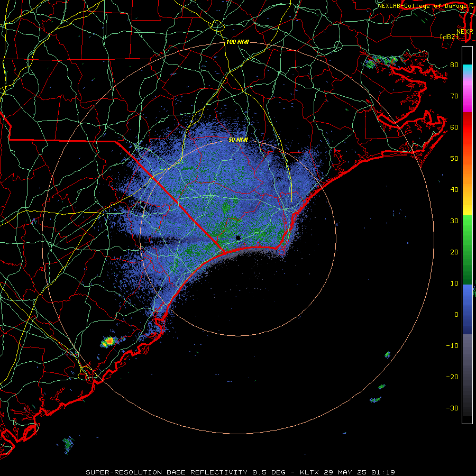Pick the cyan segment of the color bar
Image resolution: width=476 pixels, height=476 pixels.
(x=467, y=69)
